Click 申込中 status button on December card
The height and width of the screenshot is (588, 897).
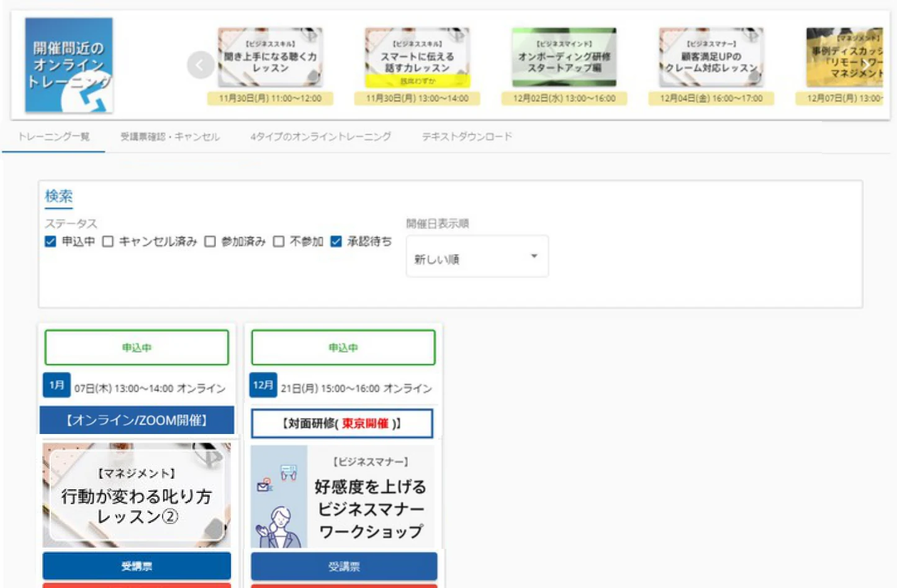pyautogui.click(x=343, y=348)
